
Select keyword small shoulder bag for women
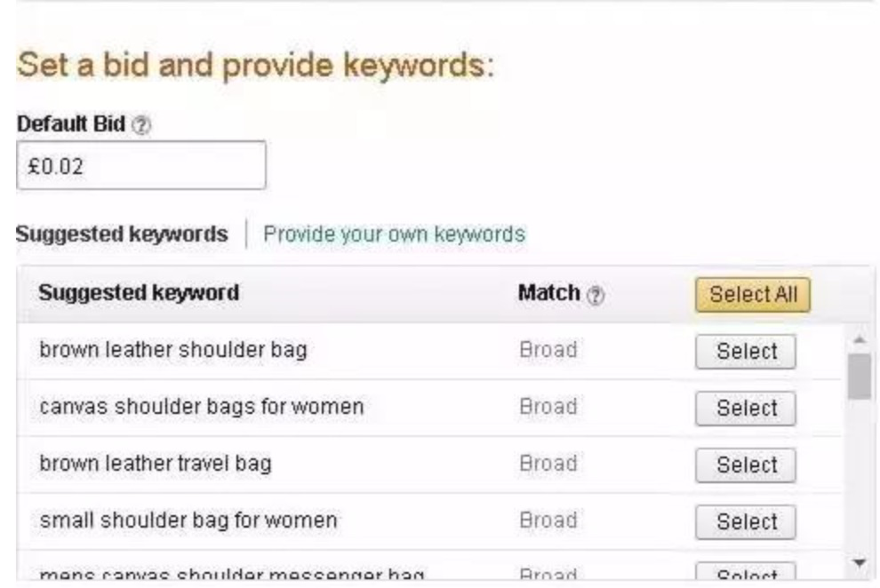tap(745, 522)
